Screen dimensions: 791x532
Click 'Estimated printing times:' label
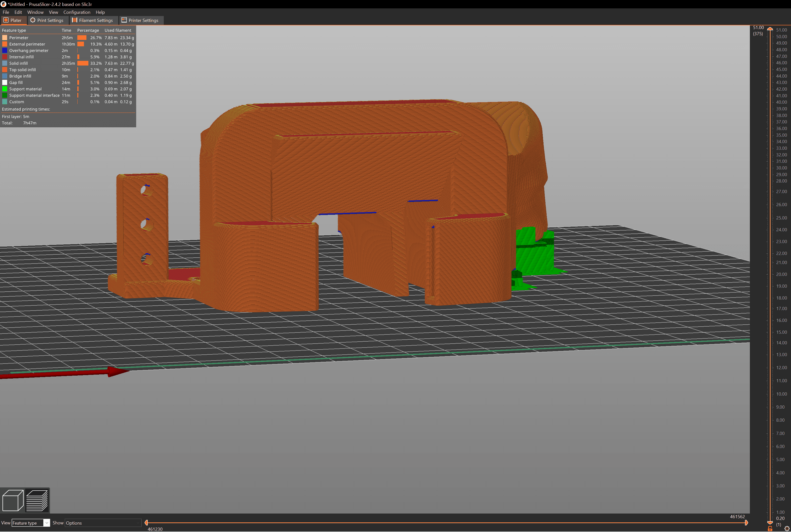coord(26,109)
